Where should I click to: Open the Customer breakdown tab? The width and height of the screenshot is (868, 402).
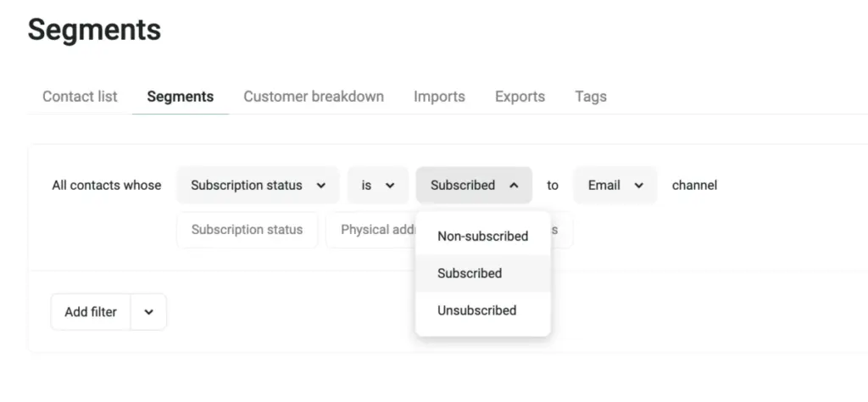point(314,97)
